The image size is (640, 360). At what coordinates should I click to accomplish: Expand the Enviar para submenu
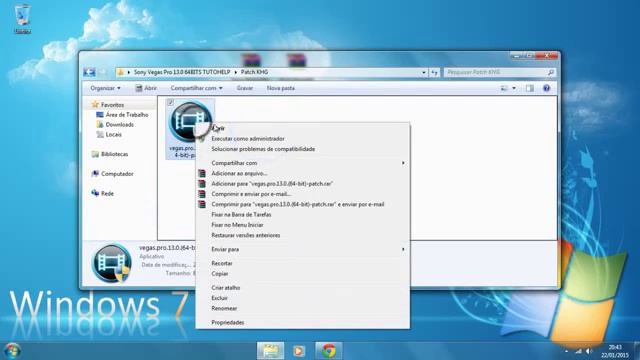click(x=303, y=249)
